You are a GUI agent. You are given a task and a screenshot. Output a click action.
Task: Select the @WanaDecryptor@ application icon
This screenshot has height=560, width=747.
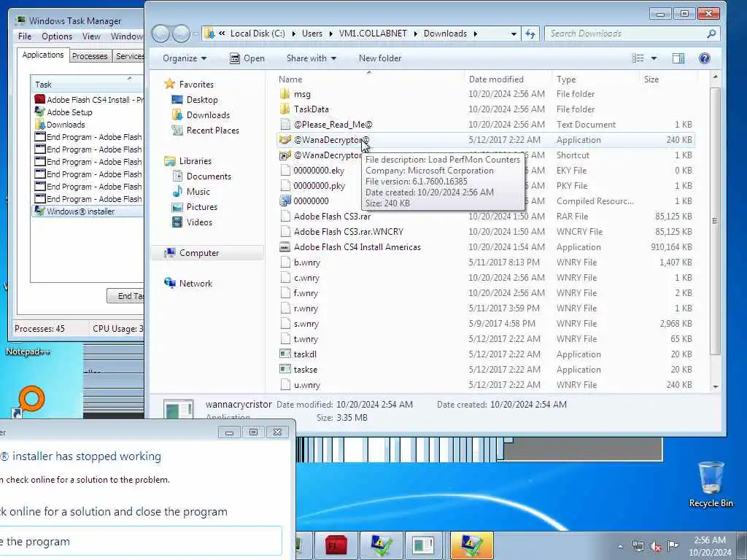point(285,139)
